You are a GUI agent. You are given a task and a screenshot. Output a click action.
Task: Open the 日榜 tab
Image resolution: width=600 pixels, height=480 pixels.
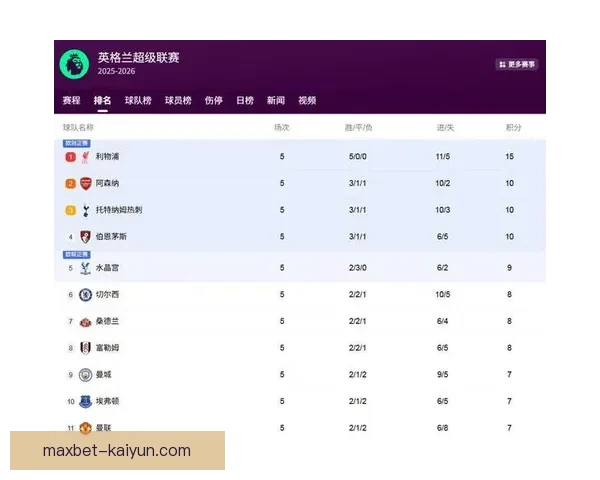click(x=245, y=100)
